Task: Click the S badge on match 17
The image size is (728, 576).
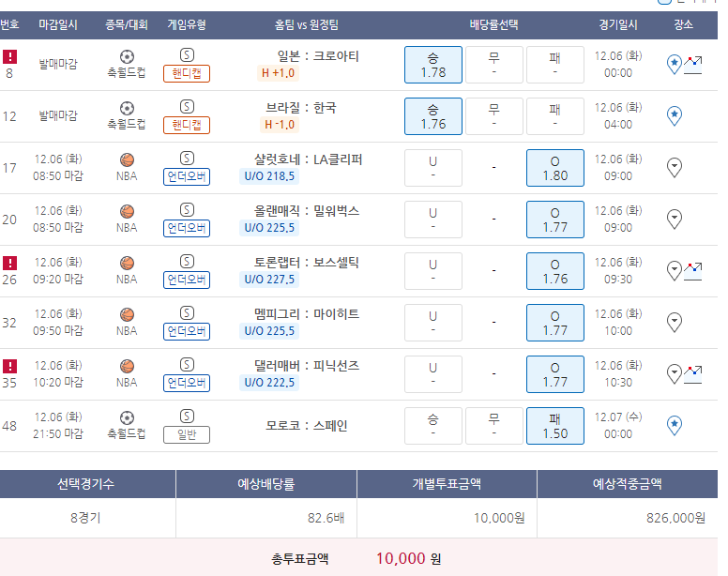Action: pos(187,159)
